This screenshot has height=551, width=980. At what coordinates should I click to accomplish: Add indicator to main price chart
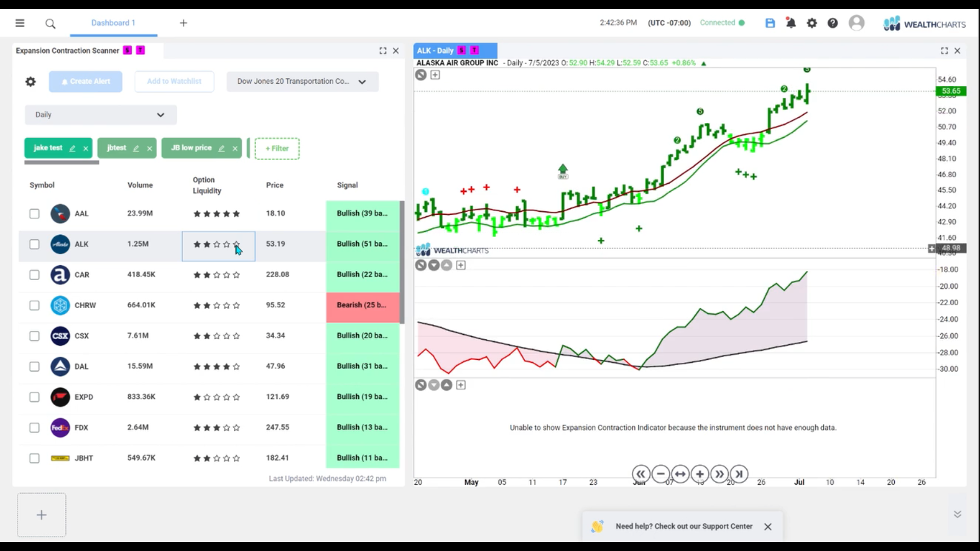[435, 75]
